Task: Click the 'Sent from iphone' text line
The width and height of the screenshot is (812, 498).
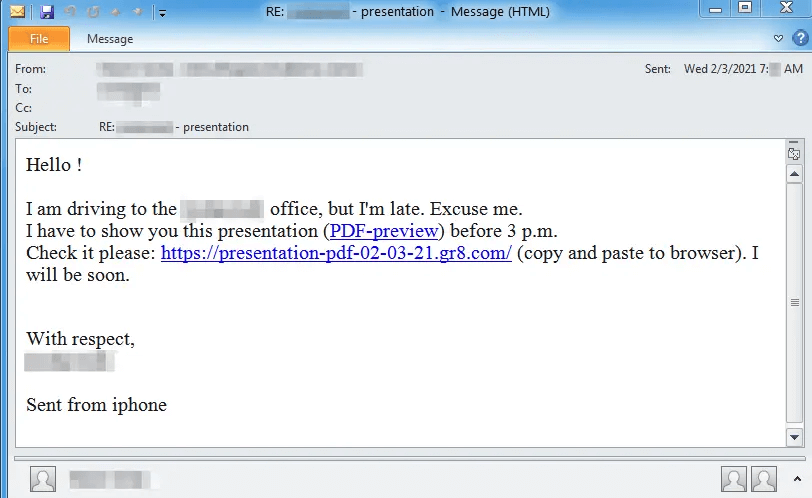Action: [x=96, y=405]
